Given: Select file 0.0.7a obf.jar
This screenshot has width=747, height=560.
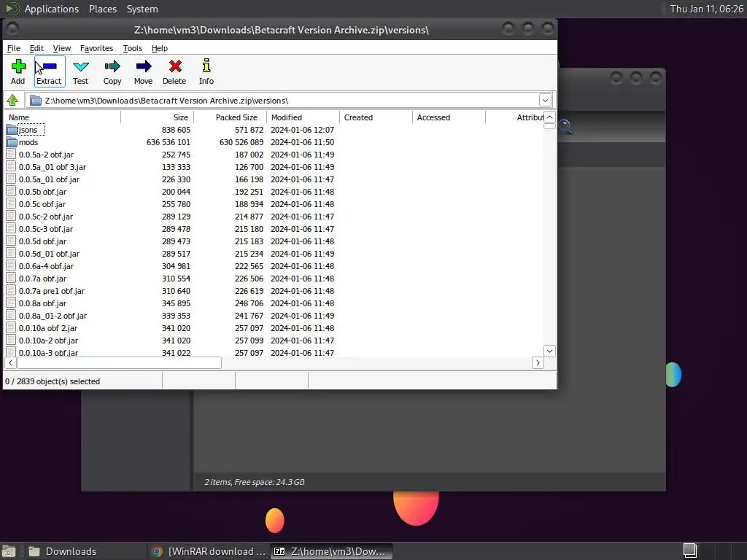Looking at the screenshot, I should pos(42,278).
